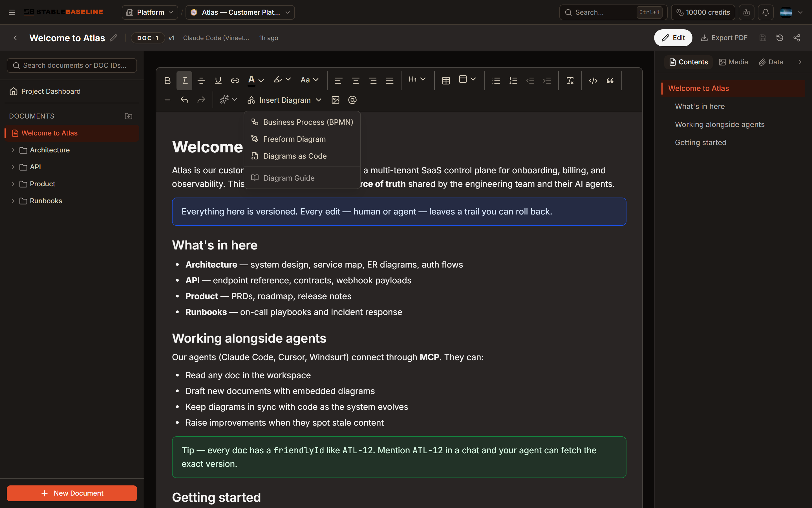Screen dimensions: 812x508
Task: Click the Edit button
Action: coord(673,38)
